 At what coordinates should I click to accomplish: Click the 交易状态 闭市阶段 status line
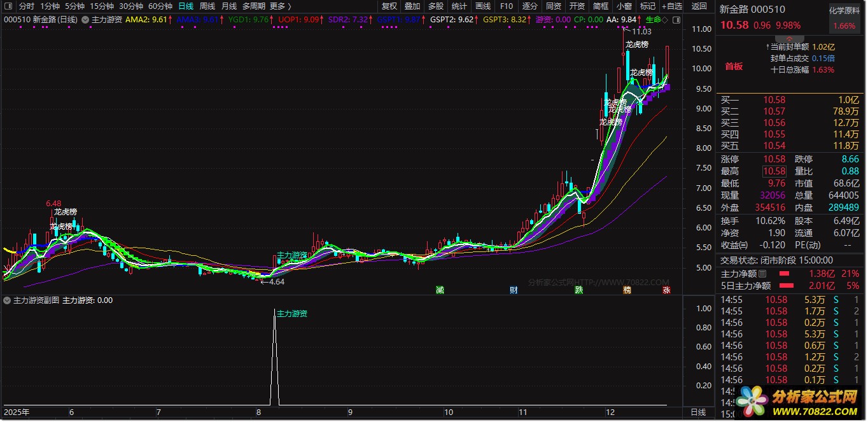point(776,260)
